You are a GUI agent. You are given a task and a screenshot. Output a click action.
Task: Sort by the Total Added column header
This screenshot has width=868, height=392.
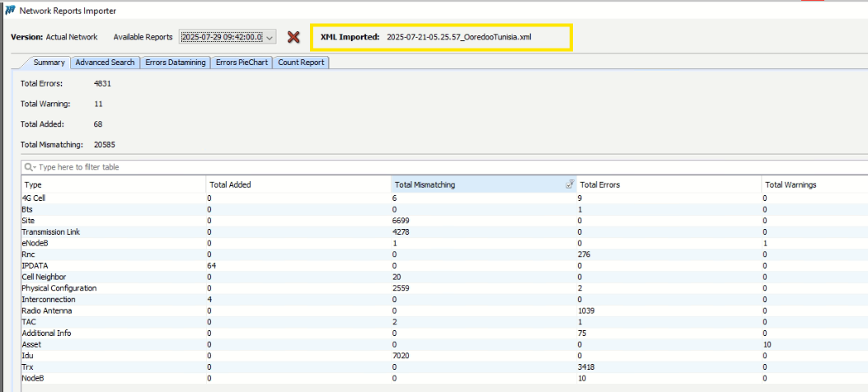[x=298, y=184]
